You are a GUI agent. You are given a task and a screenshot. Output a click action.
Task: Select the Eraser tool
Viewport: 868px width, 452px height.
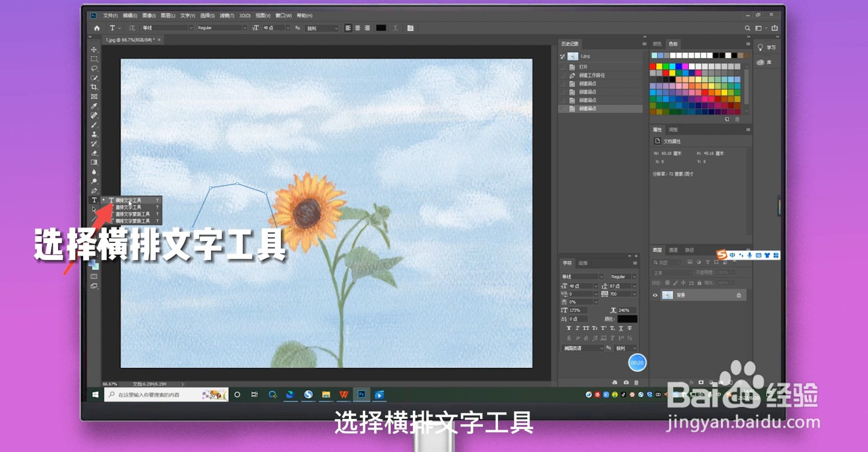pyautogui.click(x=94, y=153)
